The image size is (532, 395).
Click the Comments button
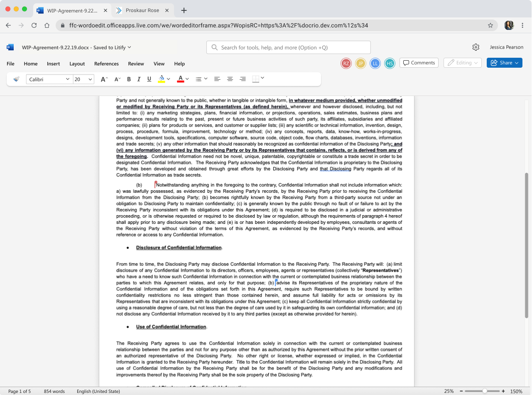419,63
